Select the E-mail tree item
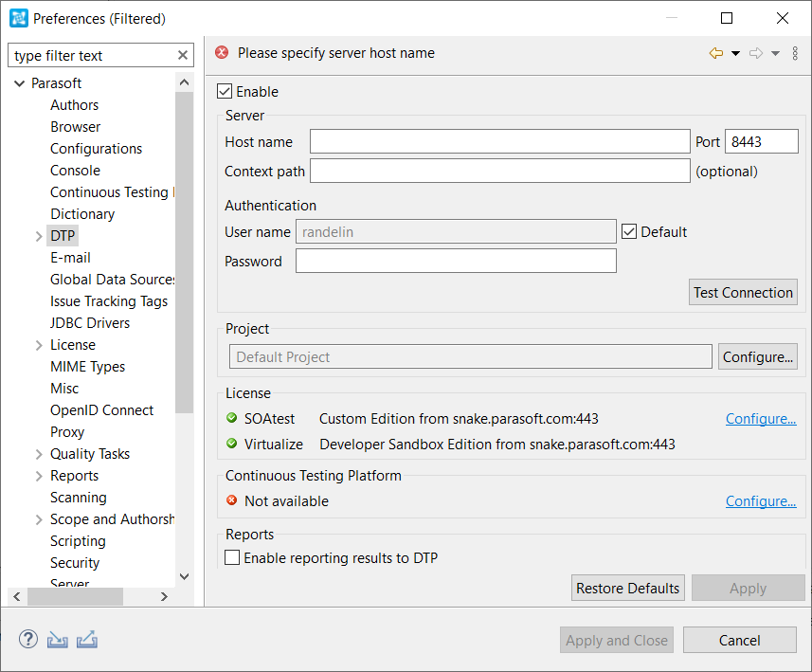This screenshot has height=672, width=812. click(70, 258)
